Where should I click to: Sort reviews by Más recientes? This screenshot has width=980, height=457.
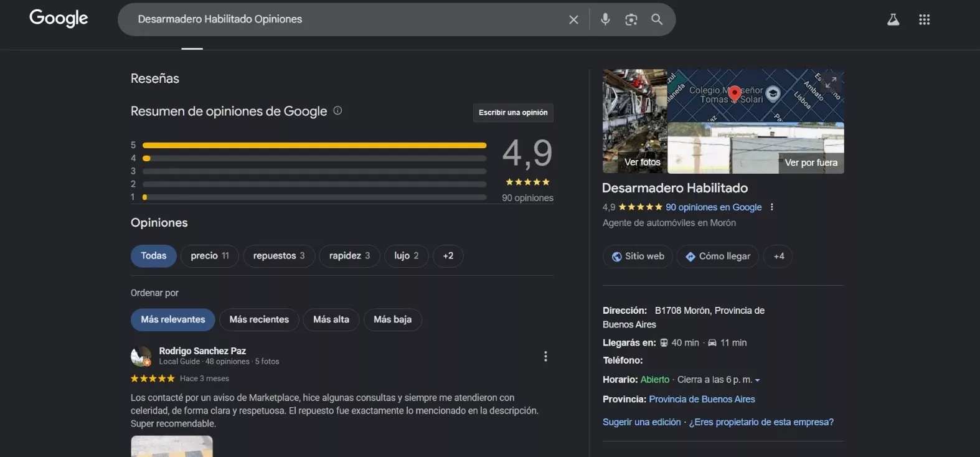pyautogui.click(x=259, y=319)
